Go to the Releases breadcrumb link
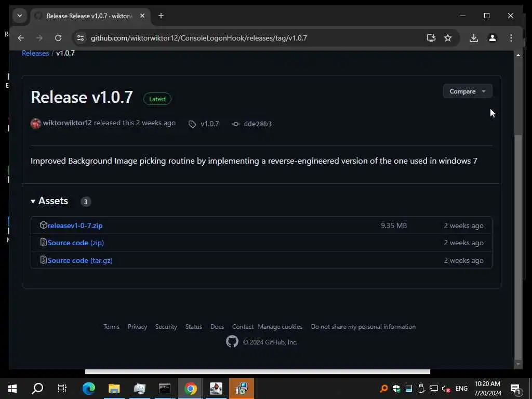 coord(35,54)
